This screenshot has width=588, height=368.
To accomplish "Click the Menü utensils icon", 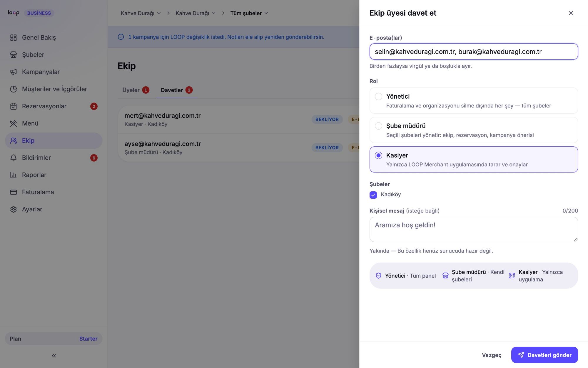I will pos(14,123).
